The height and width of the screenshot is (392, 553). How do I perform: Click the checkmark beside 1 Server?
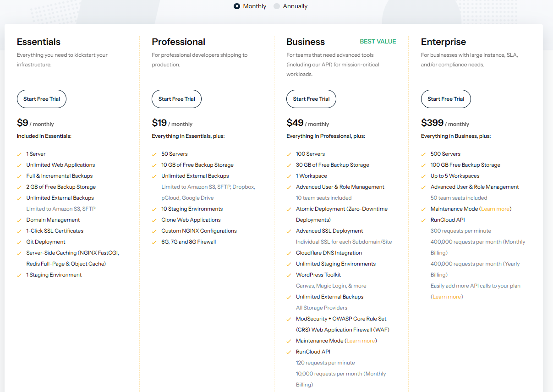(x=19, y=154)
